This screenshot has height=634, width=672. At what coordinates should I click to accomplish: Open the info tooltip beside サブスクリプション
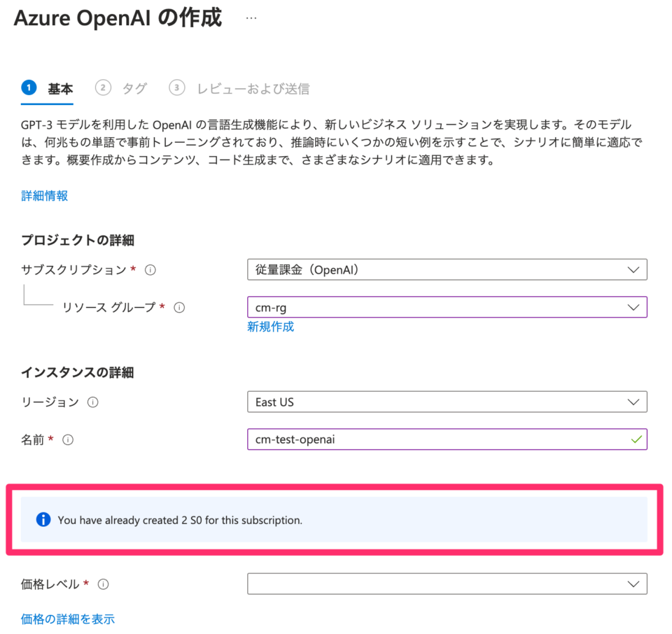click(150, 269)
